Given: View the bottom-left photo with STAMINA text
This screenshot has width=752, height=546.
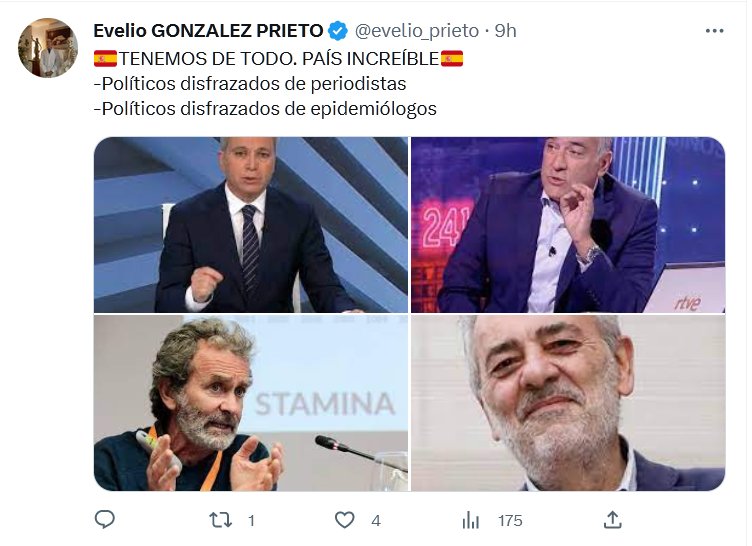Looking at the screenshot, I should (x=251, y=403).
